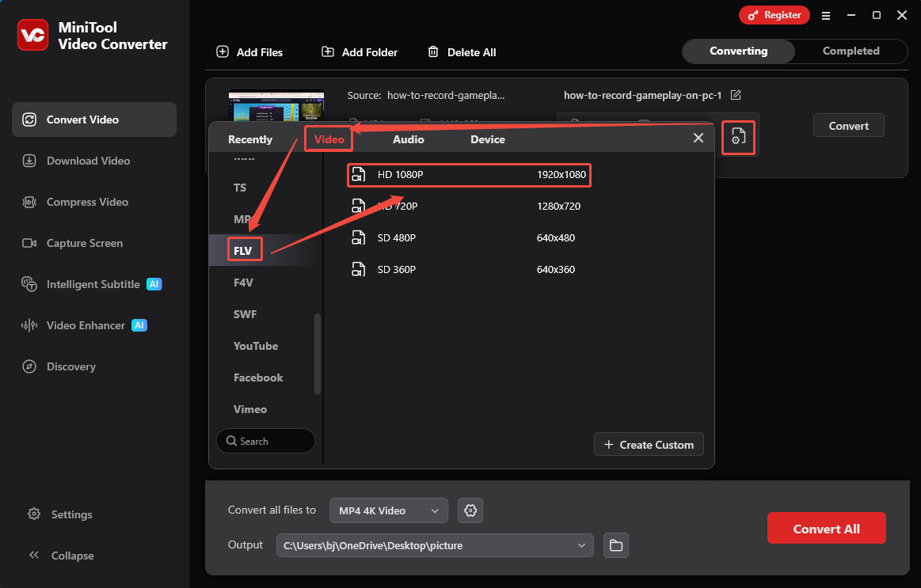Viewport: 921px width, 588px height.
Task: Select TS in the format list
Action: 240,188
